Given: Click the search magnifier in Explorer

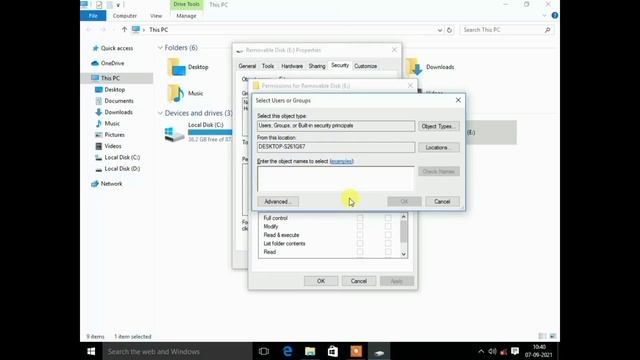Looking at the screenshot, I should coord(548,30).
